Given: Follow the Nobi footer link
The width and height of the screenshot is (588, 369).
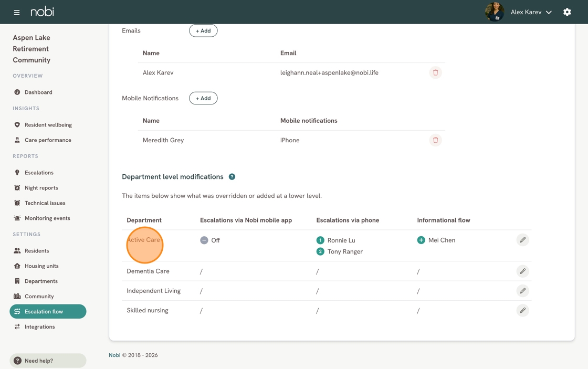Looking at the screenshot, I should [x=114, y=355].
